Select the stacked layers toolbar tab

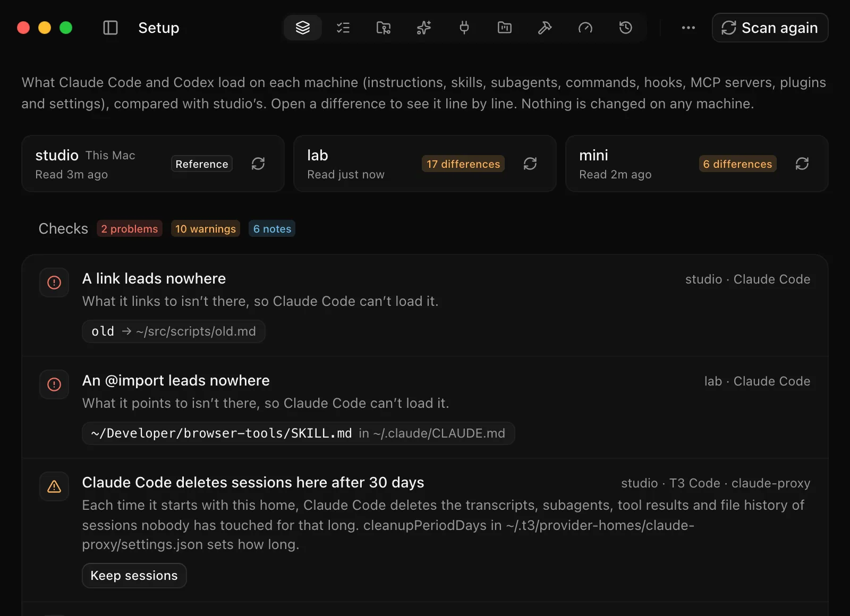click(303, 28)
